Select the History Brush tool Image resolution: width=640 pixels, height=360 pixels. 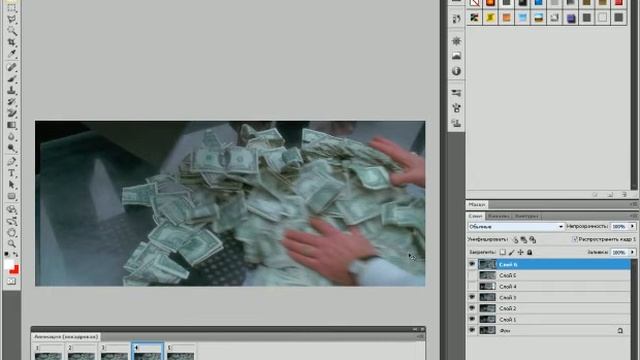[x=12, y=101]
